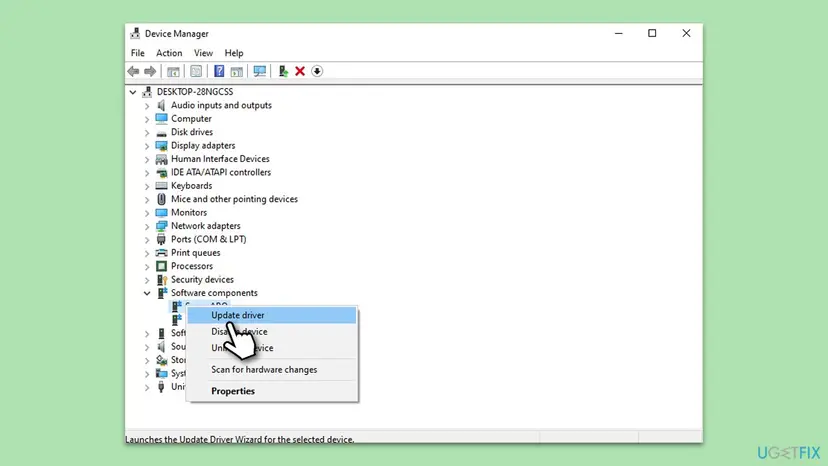Click the Ports (COM & LPT) icon
This screenshot has height=466, width=828.
tap(162, 239)
